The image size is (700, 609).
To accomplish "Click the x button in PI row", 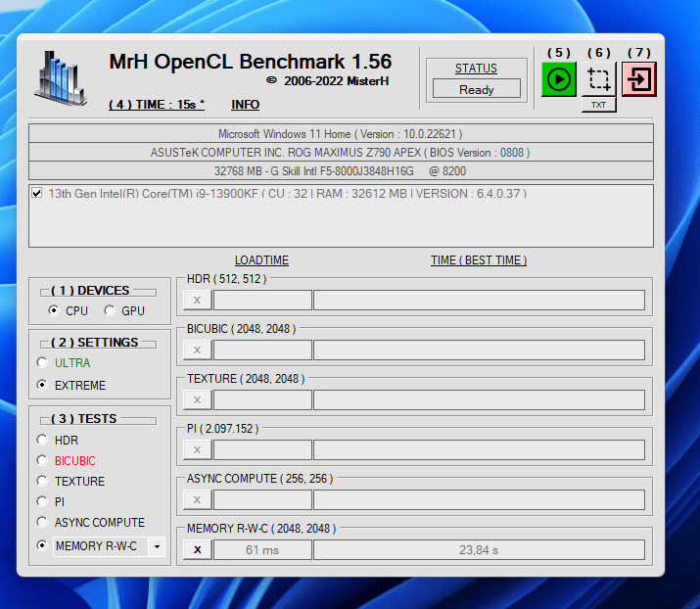I will pyautogui.click(x=198, y=450).
